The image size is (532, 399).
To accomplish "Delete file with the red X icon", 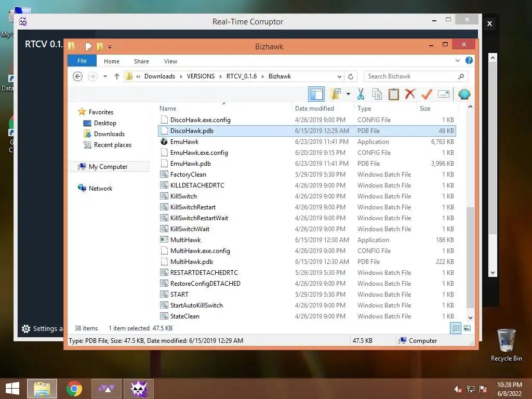I will (x=410, y=94).
